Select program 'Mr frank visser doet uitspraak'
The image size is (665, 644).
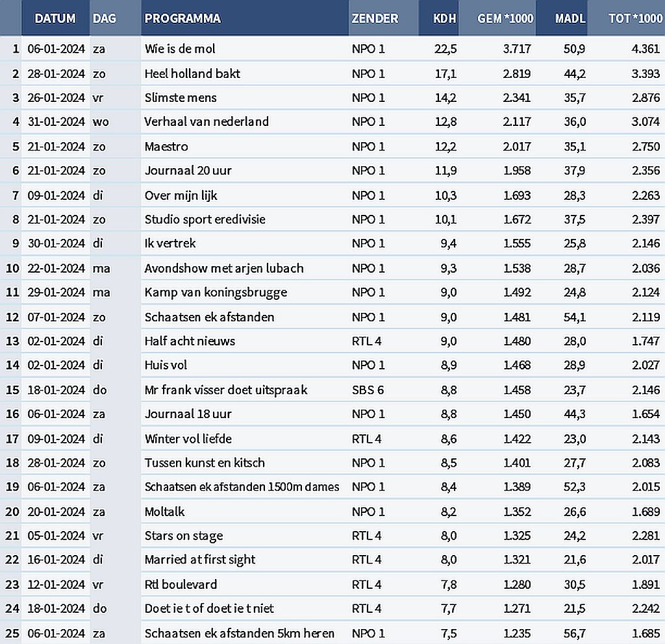226,390
